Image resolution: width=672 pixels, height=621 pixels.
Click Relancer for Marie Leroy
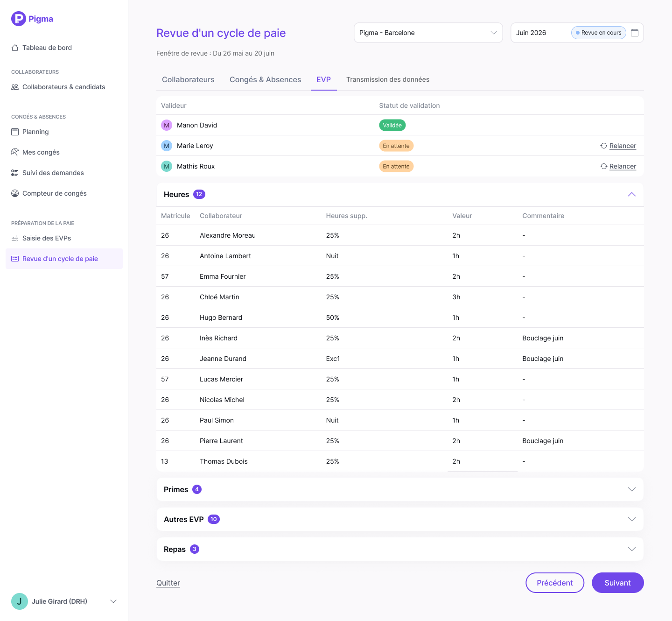[x=623, y=146]
